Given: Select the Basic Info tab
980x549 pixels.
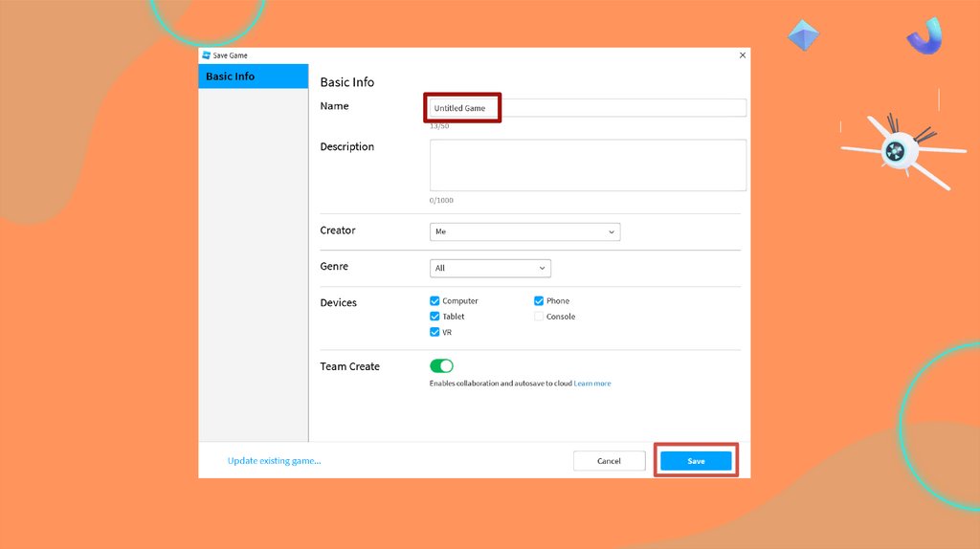Looking at the screenshot, I should (253, 77).
